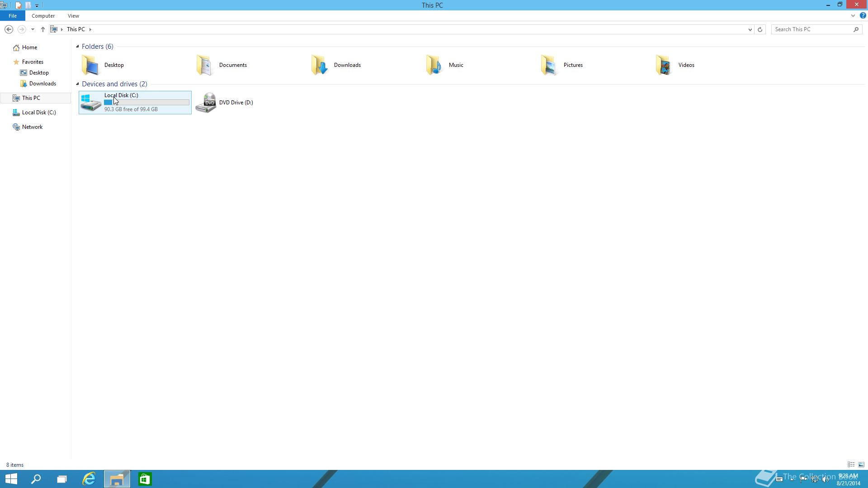868x488 pixels.
Task: Switch to details view in status bar
Action: pos(851,465)
